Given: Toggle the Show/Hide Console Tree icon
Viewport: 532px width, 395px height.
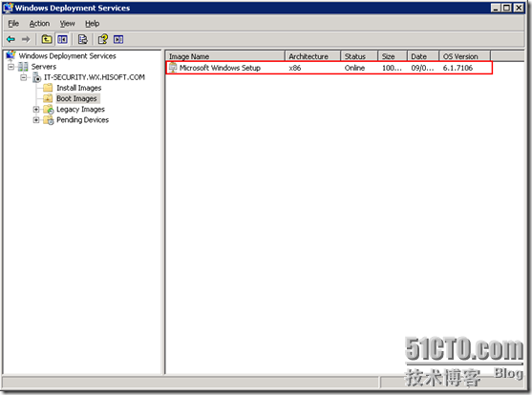Looking at the screenshot, I should pyautogui.click(x=62, y=39).
